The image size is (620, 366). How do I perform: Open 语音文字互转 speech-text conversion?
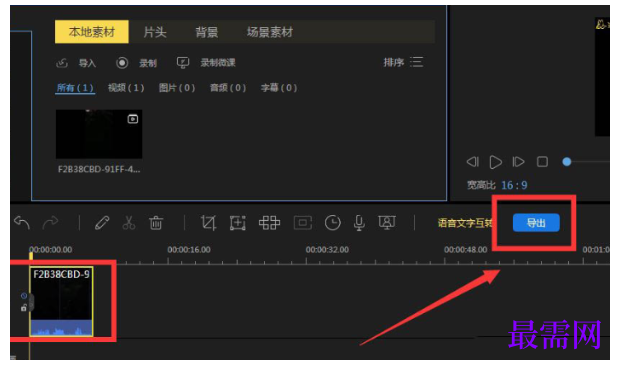[465, 223]
